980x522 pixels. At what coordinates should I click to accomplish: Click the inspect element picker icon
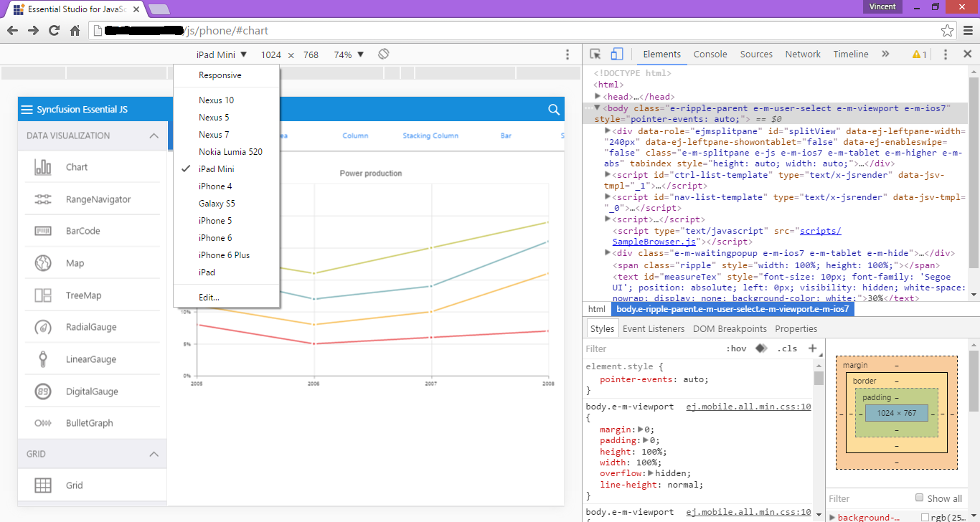coord(595,54)
